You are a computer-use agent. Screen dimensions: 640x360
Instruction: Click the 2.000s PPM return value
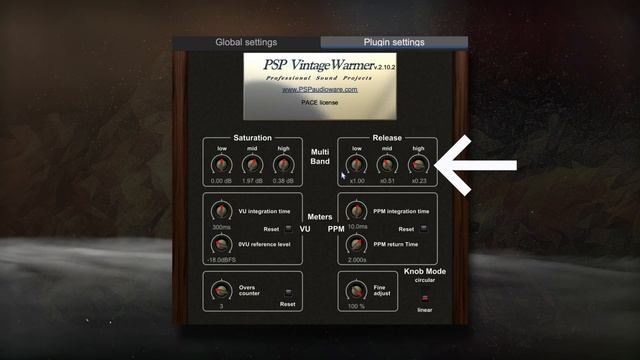click(357, 260)
